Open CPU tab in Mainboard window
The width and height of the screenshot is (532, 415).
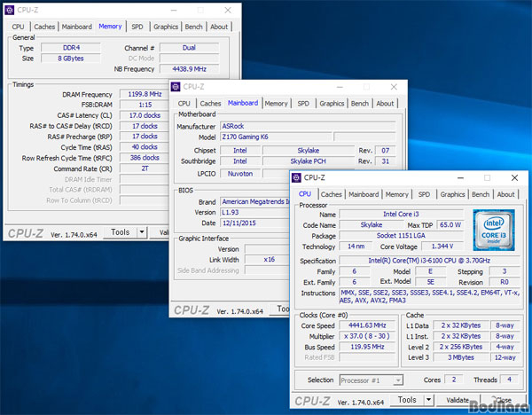184,104
